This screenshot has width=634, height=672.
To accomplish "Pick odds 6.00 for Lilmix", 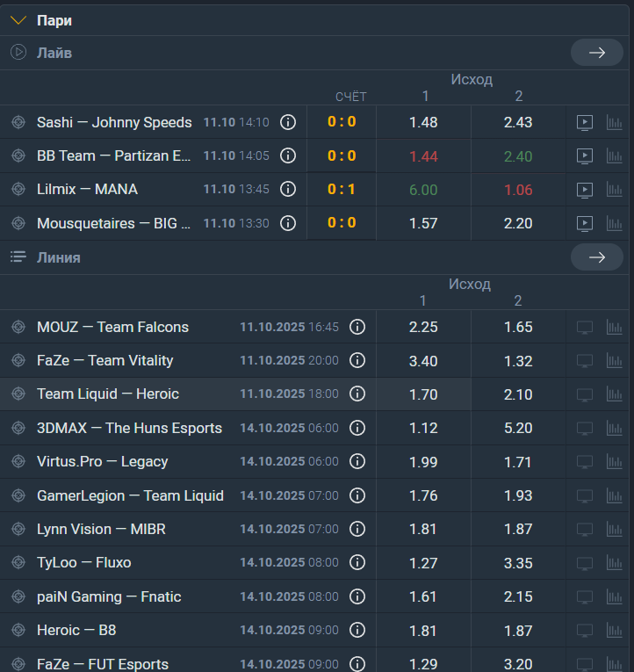I will point(423,190).
